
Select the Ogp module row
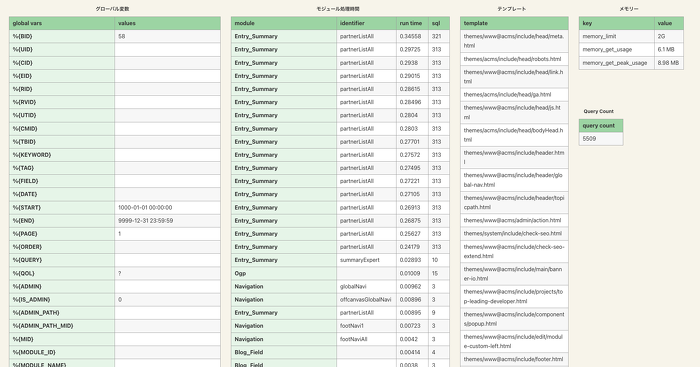340,273
